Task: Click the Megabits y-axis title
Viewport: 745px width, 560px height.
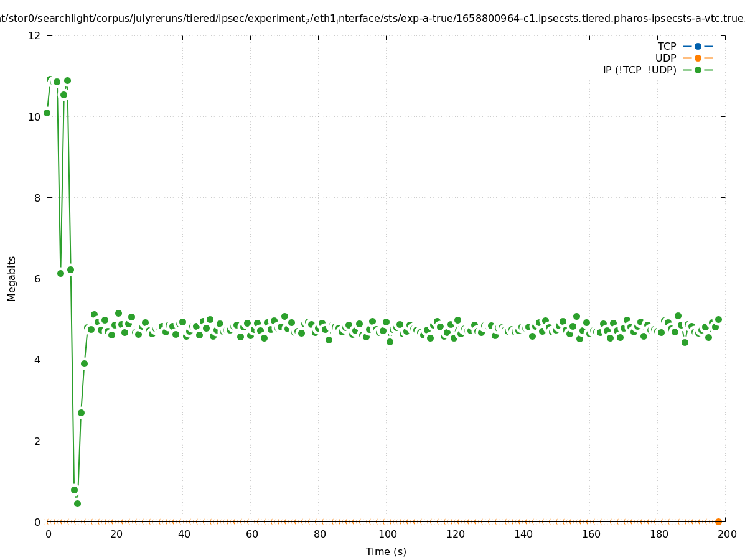Action: (x=12, y=278)
